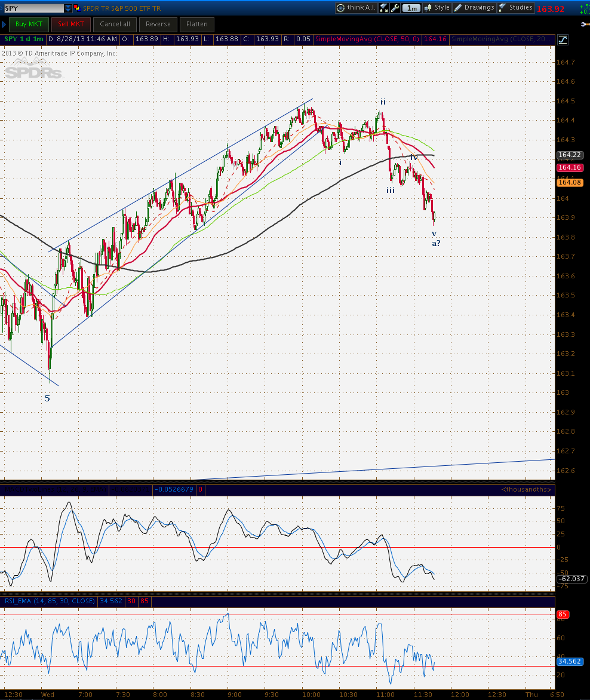
Task: Click the -62.037 MACD value bubble
Action: point(571,579)
